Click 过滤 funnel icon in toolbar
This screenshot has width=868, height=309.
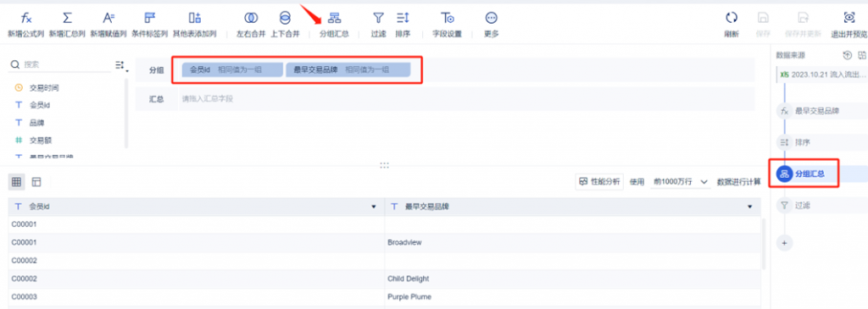[378, 19]
